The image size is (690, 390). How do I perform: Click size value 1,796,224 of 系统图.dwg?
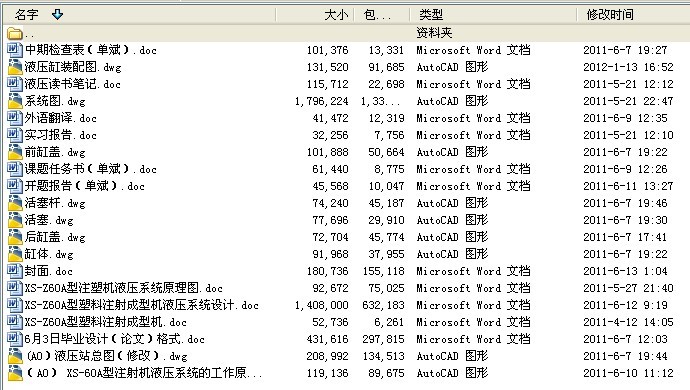click(321, 101)
